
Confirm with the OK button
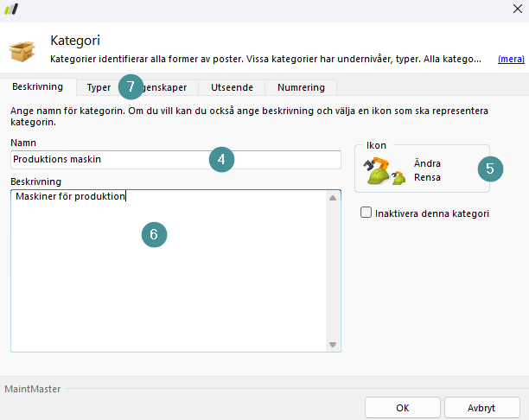click(x=403, y=408)
